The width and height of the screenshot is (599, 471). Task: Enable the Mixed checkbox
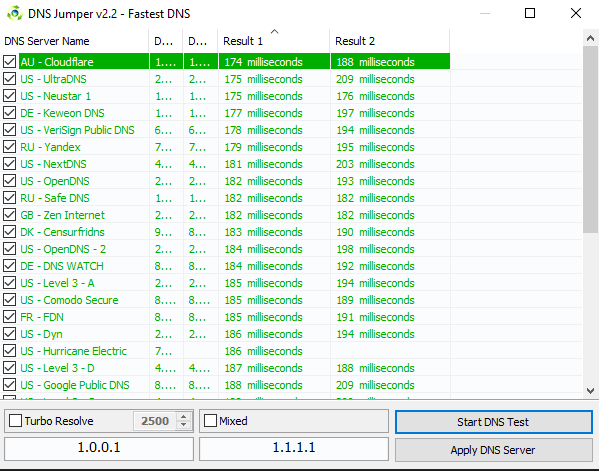click(210, 421)
